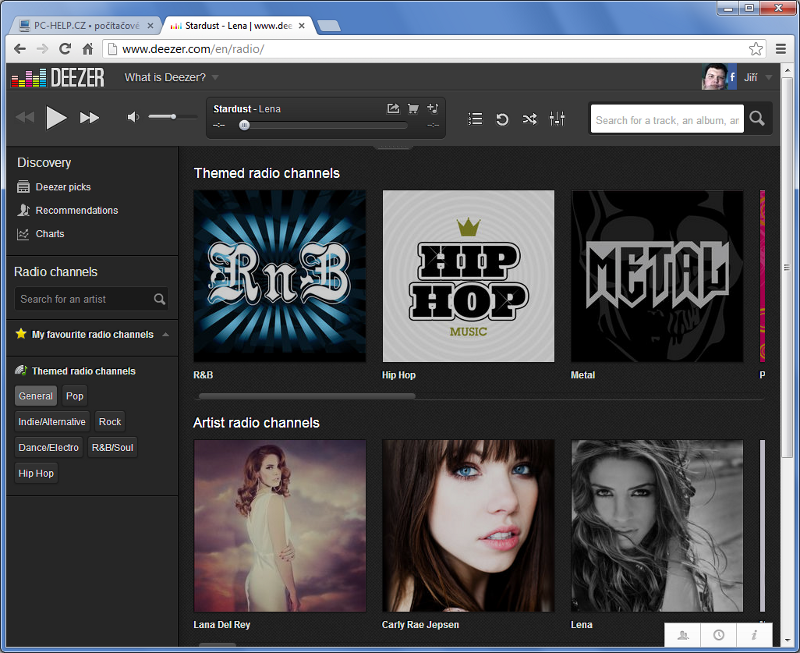Open the equalizer settings icon
This screenshot has height=653, width=800.
(557, 119)
